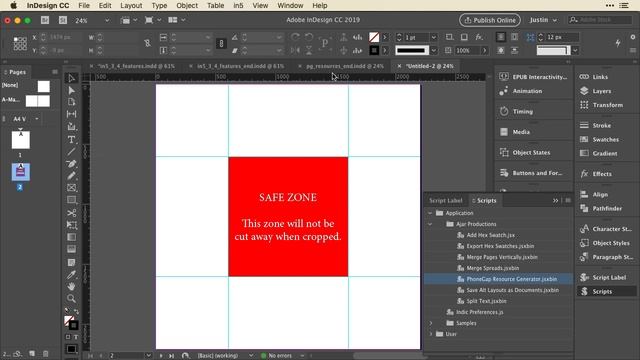The width and height of the screenshot is (640, 360).
Task: Toggle formatting affects container button
Action: tap(68, 337)
